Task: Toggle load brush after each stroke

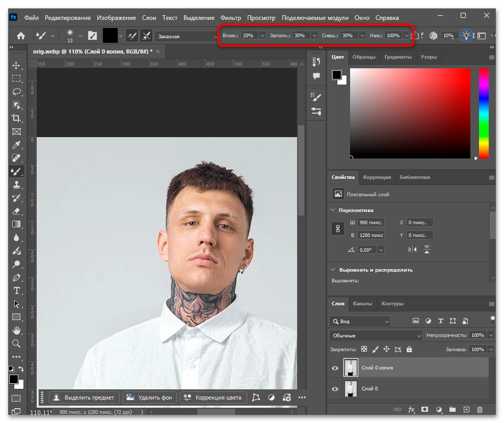Action: 132,36
